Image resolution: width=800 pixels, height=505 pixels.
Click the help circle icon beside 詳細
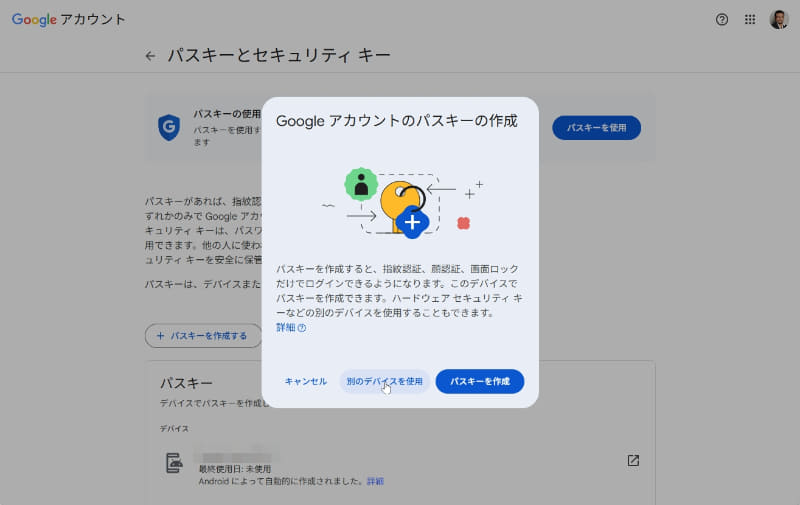point(302,328)
